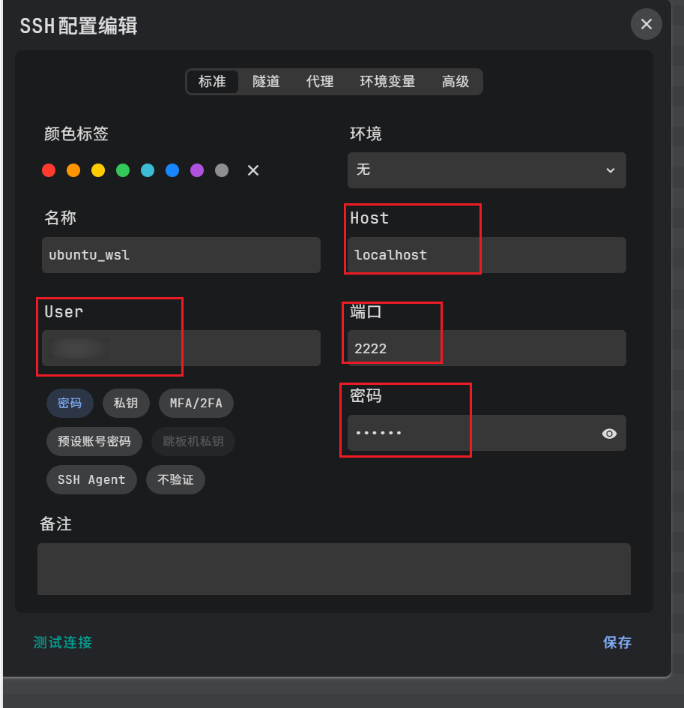Select 不验证 authentication option
684x708 pixels.
pos(175,479)
